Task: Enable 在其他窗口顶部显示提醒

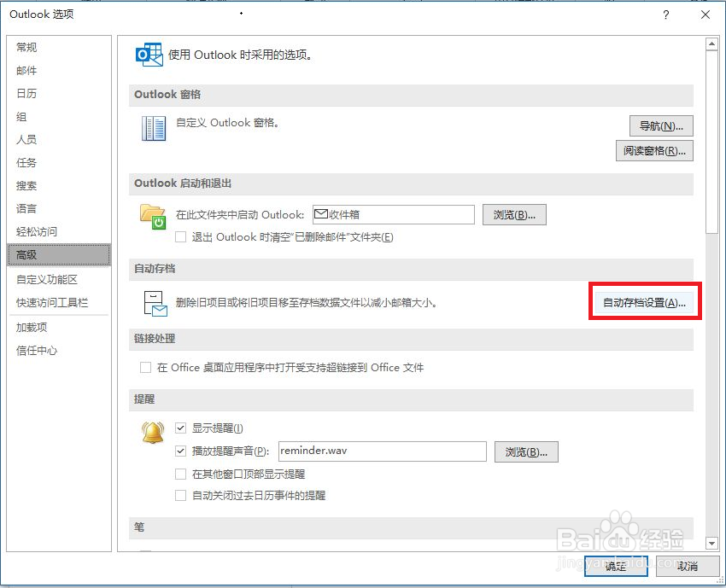Action: click(x=180, y=474)
